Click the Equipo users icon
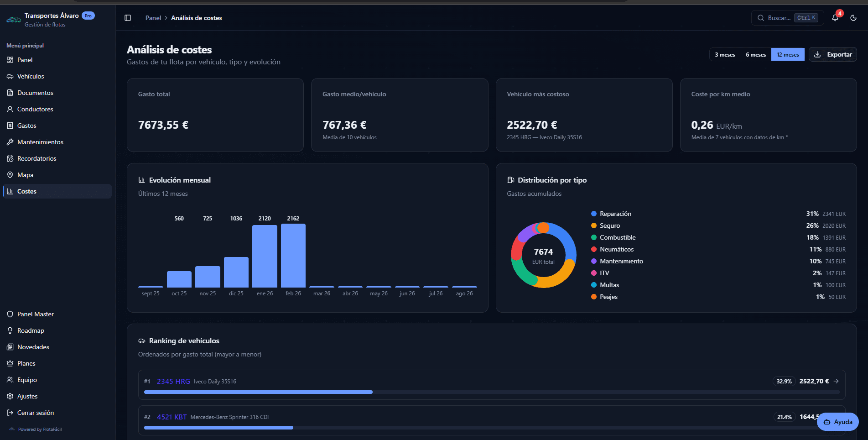This screenshot has height=440, width=868. 10,380
